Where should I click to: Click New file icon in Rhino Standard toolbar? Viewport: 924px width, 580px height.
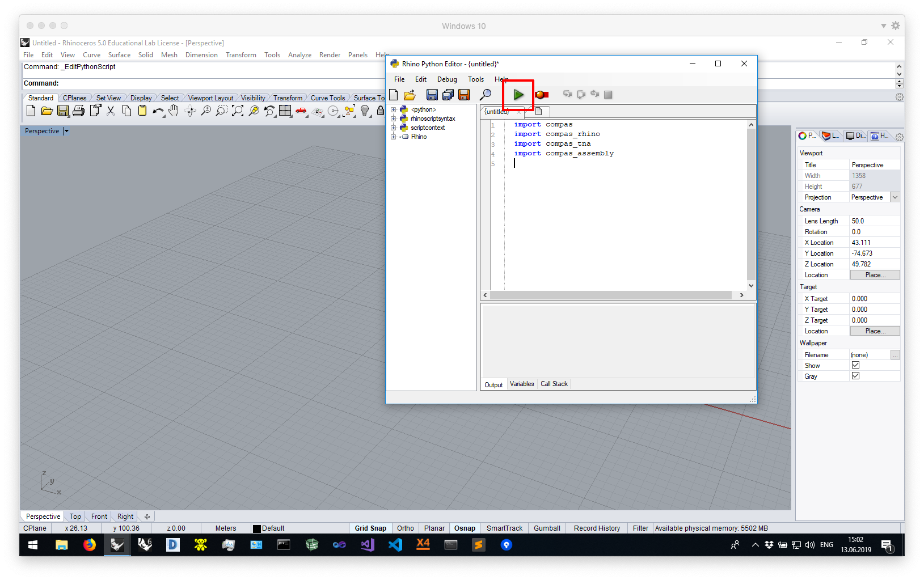pyautogui.click(x=31, y=111)
